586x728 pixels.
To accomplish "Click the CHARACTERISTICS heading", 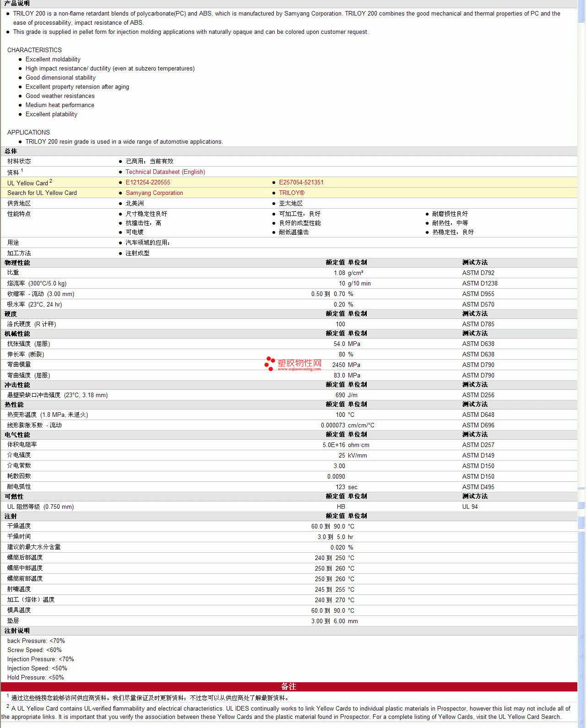I will point(34,50).
